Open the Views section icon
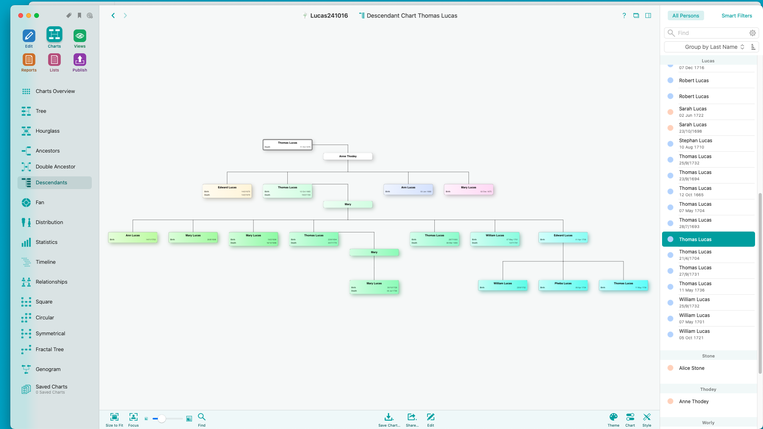763x429 pixels. 80,36
